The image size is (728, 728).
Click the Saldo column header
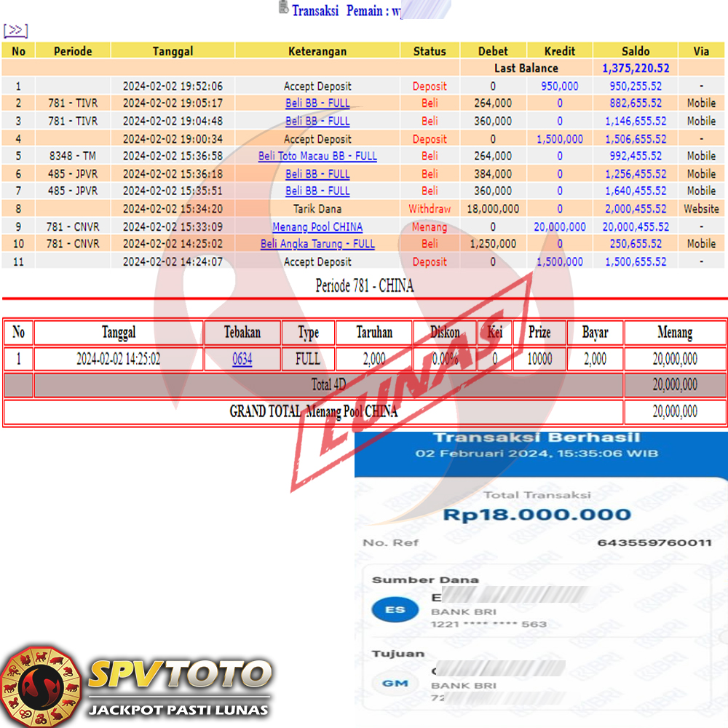635,51
